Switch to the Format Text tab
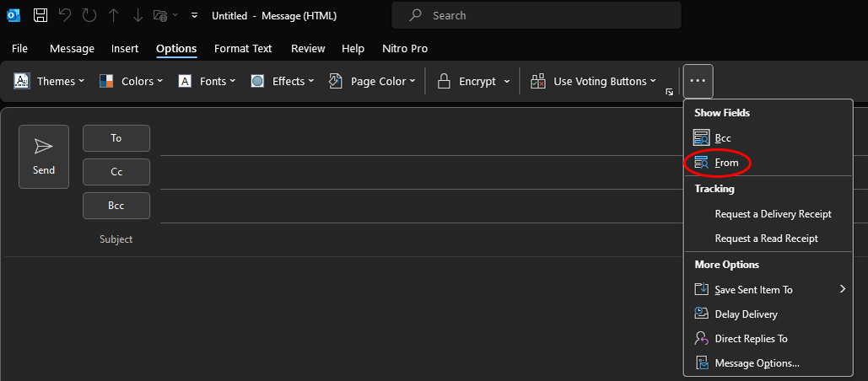This screenshot has height=381, width=868. point(243,49)
